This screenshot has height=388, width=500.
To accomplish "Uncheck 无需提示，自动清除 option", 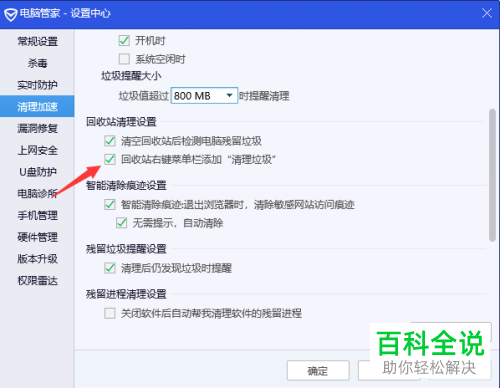I will (122, 223).
